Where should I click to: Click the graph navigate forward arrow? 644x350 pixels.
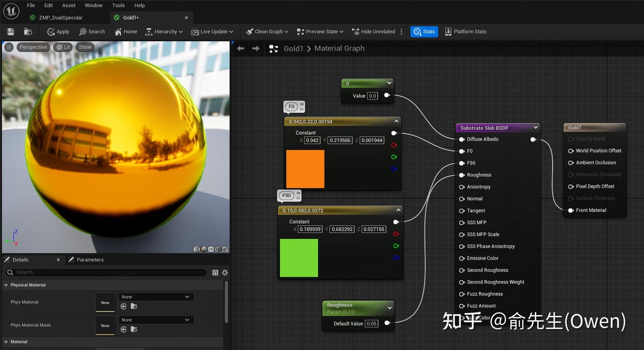[x=256, y=48]
